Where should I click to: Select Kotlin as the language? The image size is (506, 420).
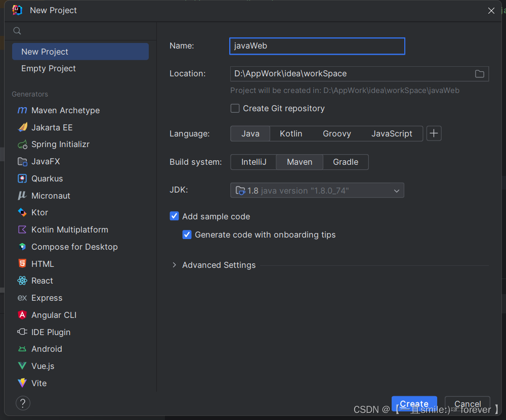coord(291,133)
